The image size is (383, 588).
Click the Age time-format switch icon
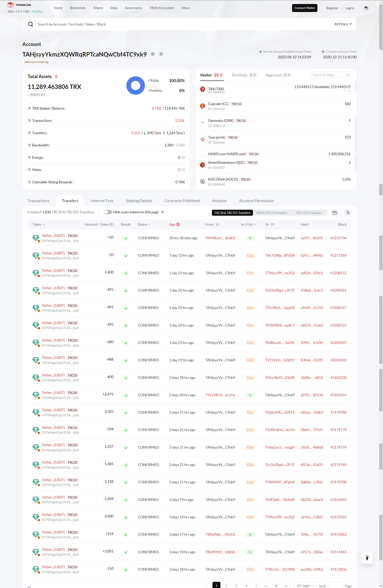pos(178,224)
